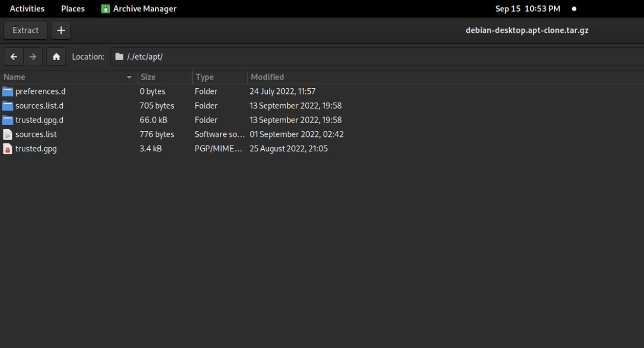
Task: Click the trusted.gpg PGP keyring icon
Action: point(8,149)
